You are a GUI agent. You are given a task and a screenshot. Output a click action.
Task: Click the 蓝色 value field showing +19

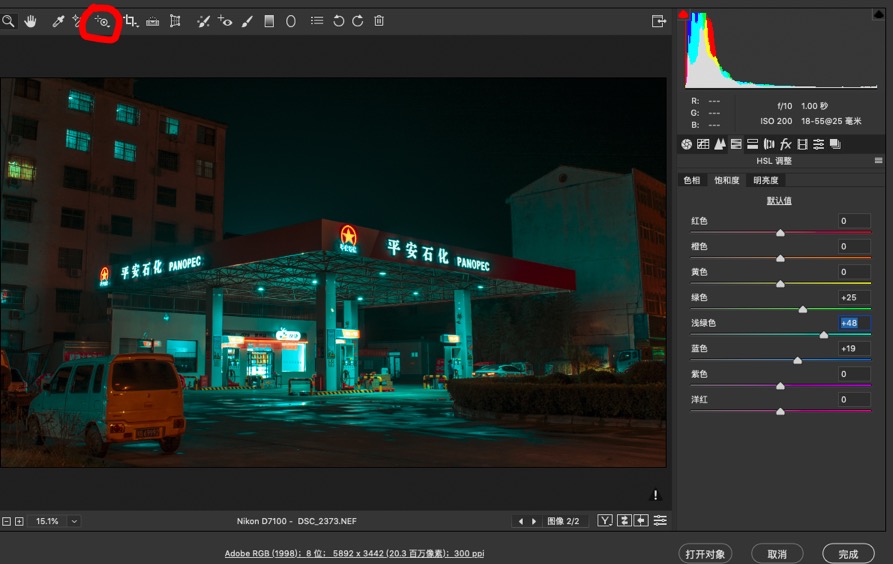pyautogui.click(x=854, y=349)
